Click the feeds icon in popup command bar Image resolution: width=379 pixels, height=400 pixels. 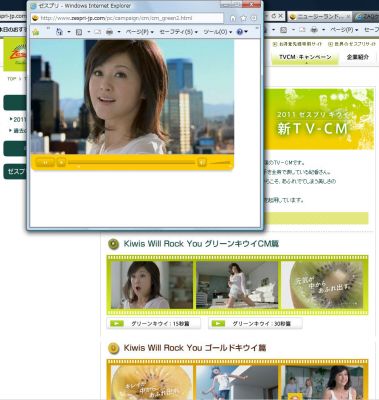[79, 32]
